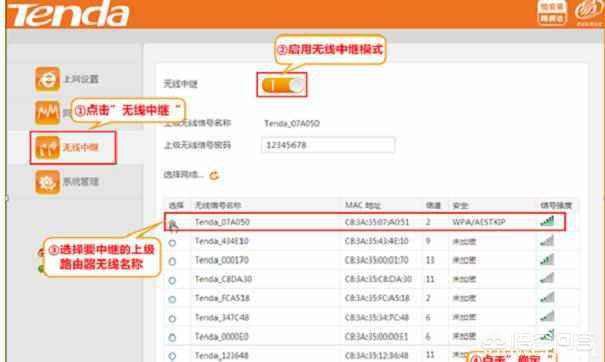Click WPA/AES TKIP security cell
The width and height of the screenshot is (605, 362).
479,222
